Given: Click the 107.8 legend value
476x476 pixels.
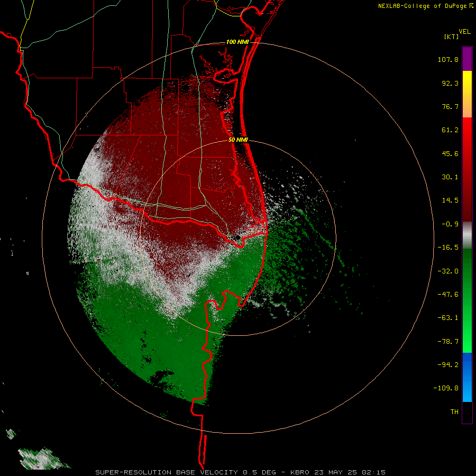Looking at the screenshot, I should pos(448,59).
